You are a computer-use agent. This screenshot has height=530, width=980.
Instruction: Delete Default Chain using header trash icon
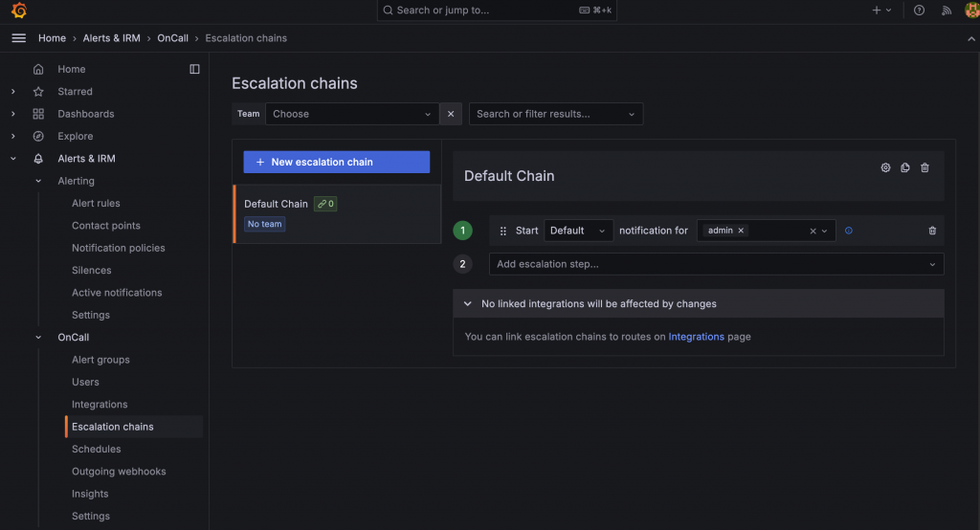click(924, 167)
